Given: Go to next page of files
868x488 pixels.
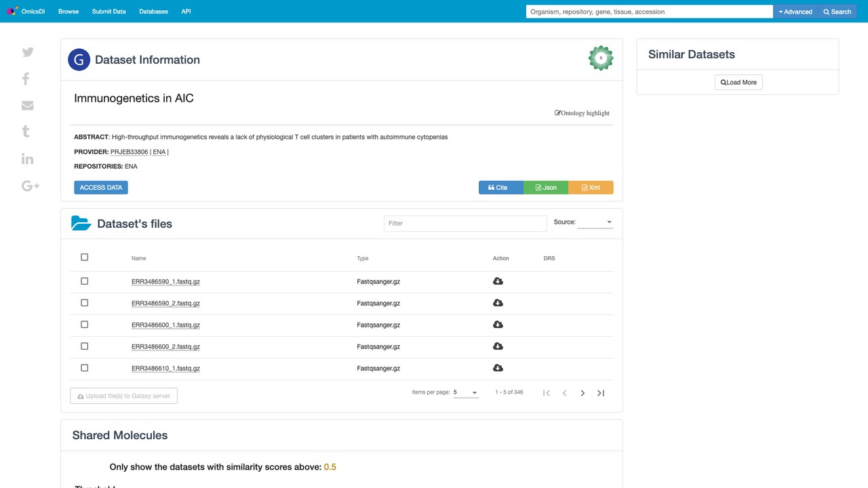Looking at the screenshot, I should 583,393.
